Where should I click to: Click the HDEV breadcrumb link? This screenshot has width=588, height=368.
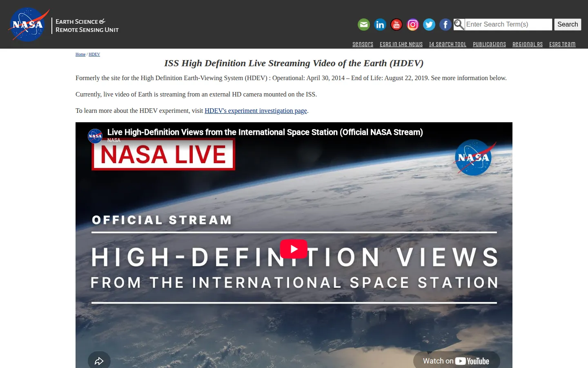94,54
